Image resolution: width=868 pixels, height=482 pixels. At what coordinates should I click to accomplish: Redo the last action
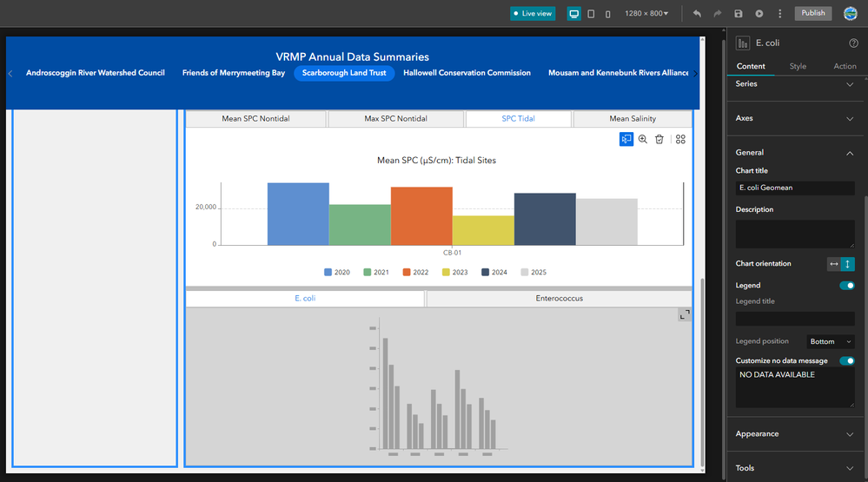coord(718,13)
